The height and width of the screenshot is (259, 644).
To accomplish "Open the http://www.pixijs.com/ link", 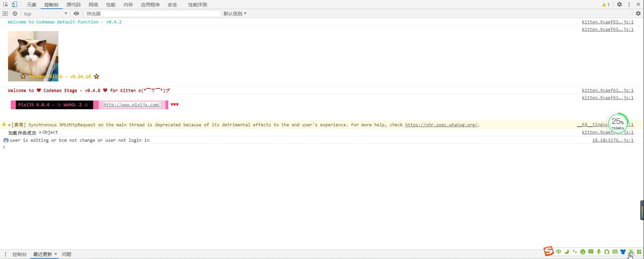I will click(132, 105).
